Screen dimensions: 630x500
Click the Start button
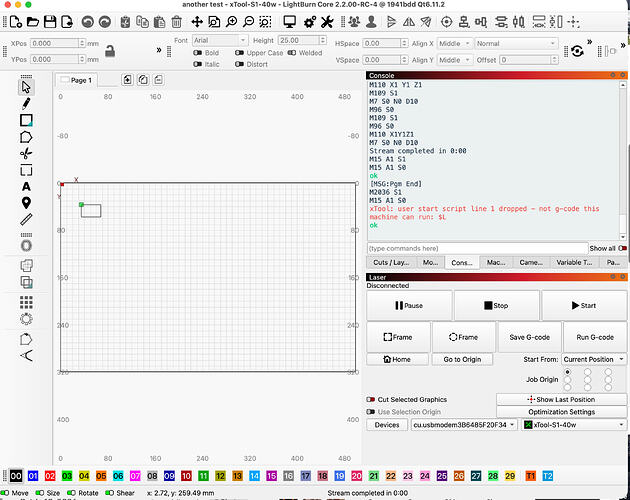click(583, 305)
